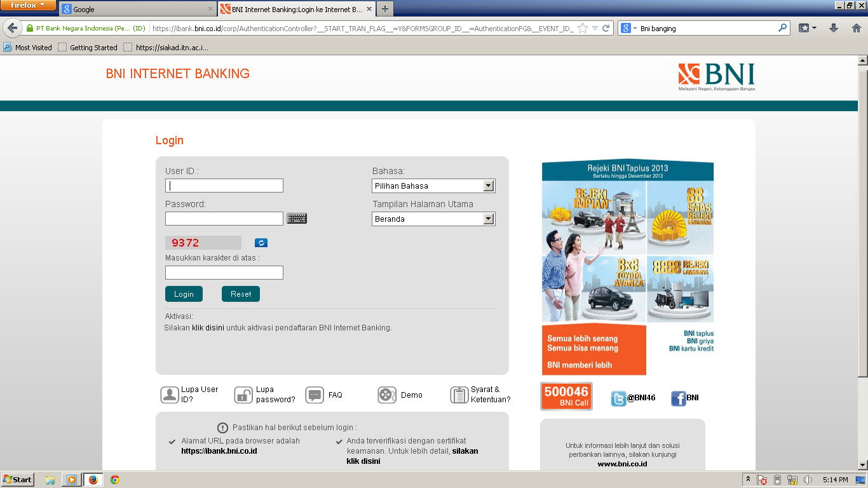The image size is (868, 488).
Task: Click the 5:14 PM taskbar clock
Action: 835,480
